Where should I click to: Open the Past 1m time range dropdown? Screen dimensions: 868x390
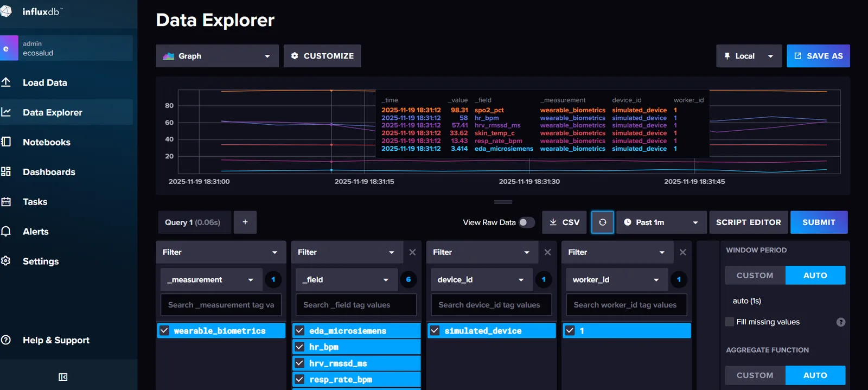(x=661, y=222)
